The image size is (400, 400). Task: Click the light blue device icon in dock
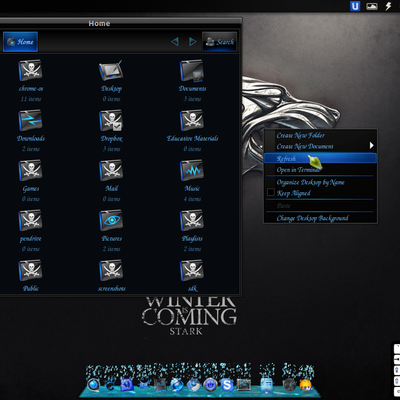[267, 384]
